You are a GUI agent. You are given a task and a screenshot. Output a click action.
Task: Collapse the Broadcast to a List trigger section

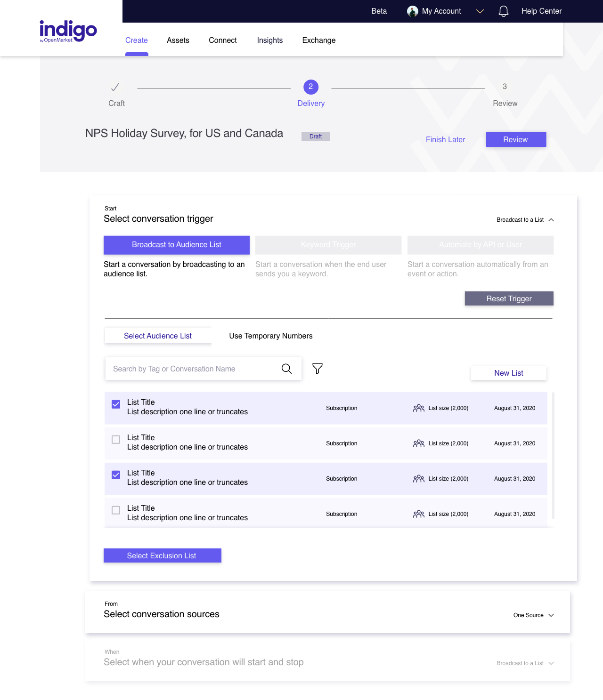(x=551, y=220)
